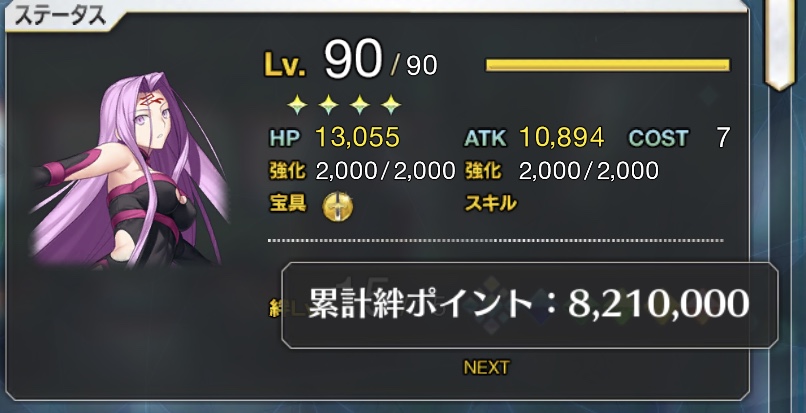This screenshot has width=806, height=413.
Task: Click the ATK 強化 2,000/2,000 value
Action: 589,171
